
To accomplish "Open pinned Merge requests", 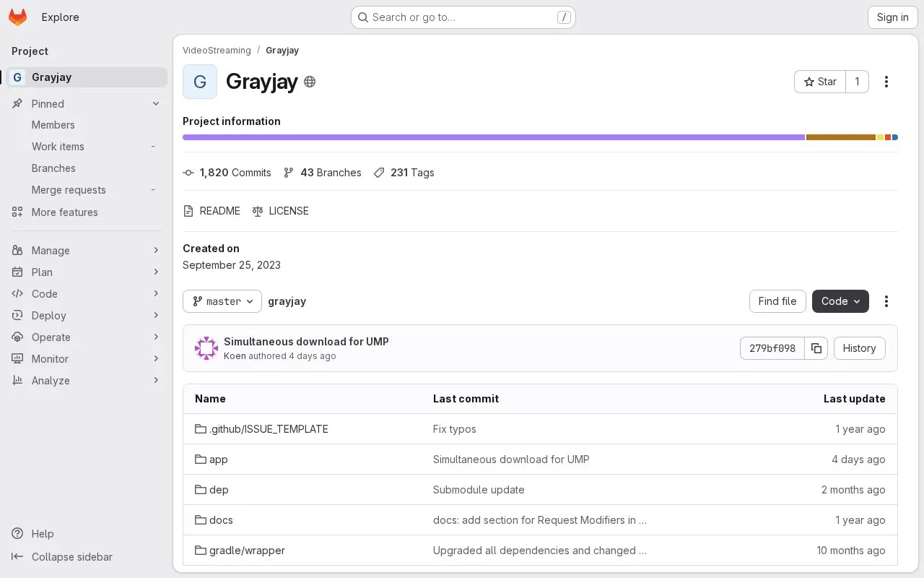I will (x=87, y=190).
